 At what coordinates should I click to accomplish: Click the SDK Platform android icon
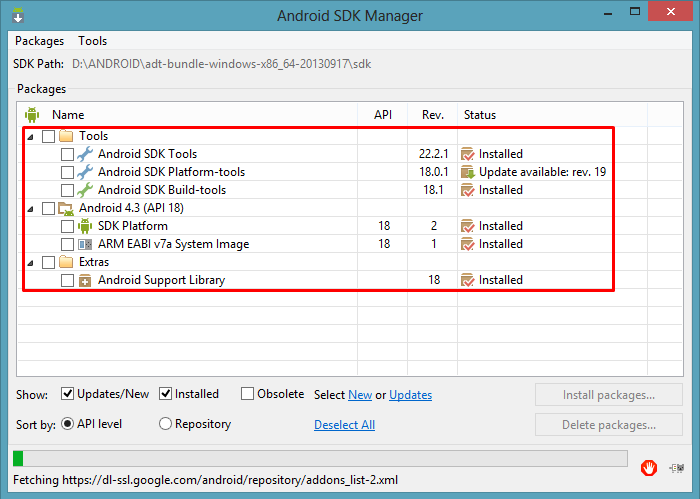(x=85, y=226)
